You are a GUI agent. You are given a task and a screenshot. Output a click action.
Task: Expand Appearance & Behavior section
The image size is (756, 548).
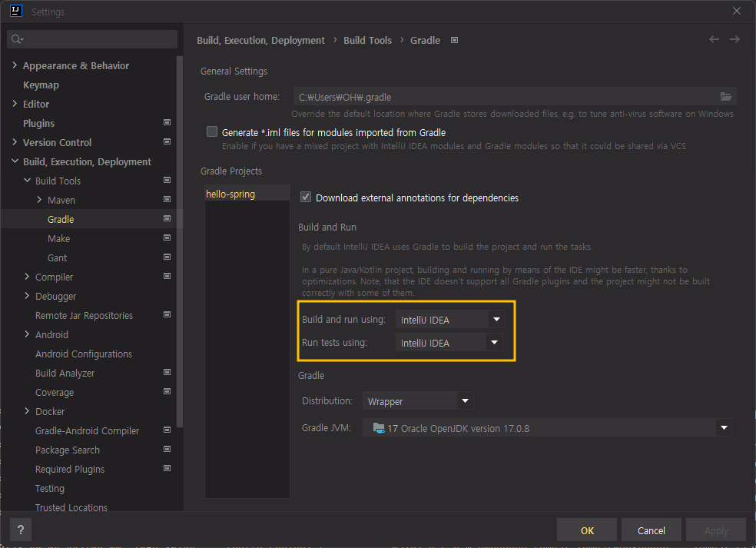[15, 65]
